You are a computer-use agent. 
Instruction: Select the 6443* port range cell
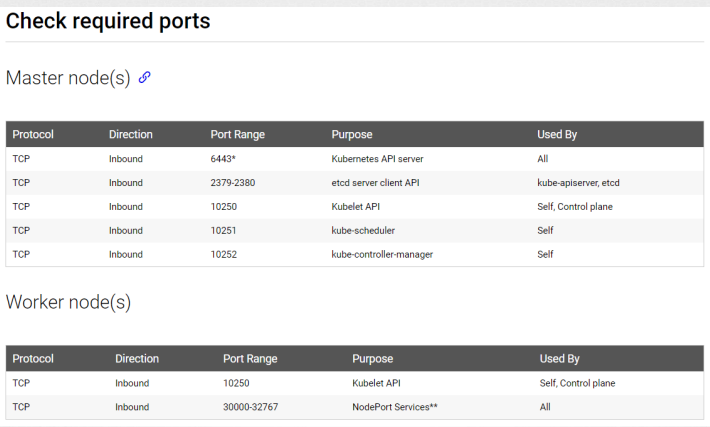(x=223, y=159)
